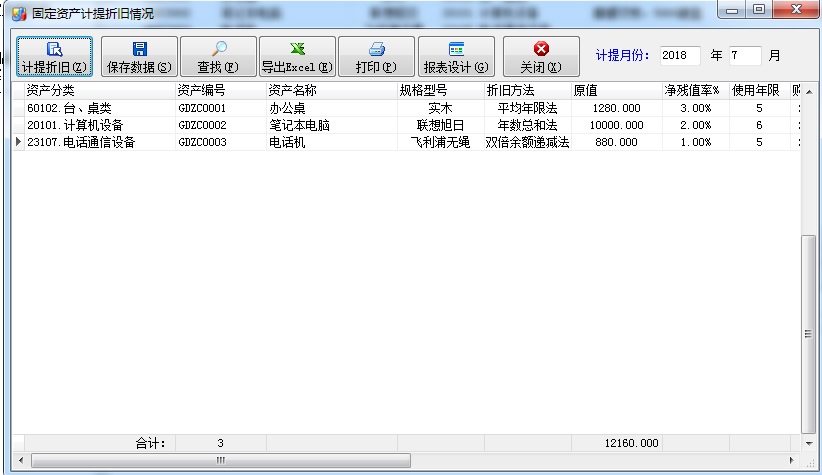Click horizontal scrollbar right arrow
This screenshot has width=822, height=475.
click(792, 460)
